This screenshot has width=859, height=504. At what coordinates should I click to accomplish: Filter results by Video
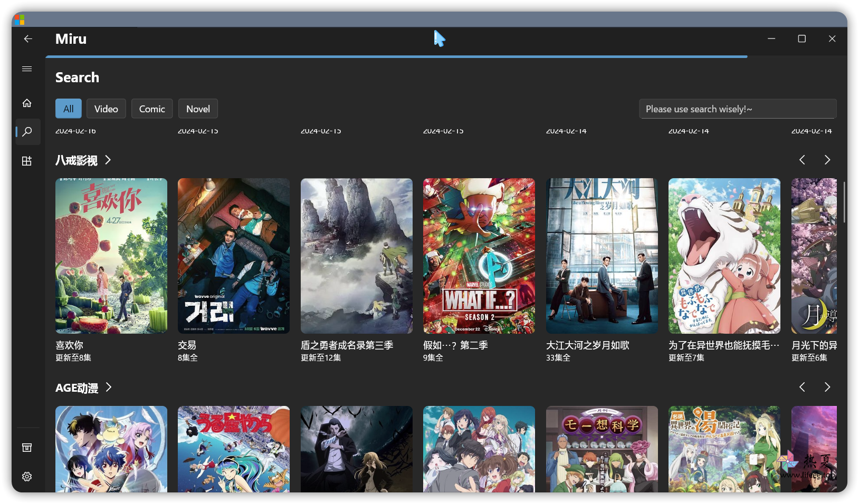coord(106,109)
